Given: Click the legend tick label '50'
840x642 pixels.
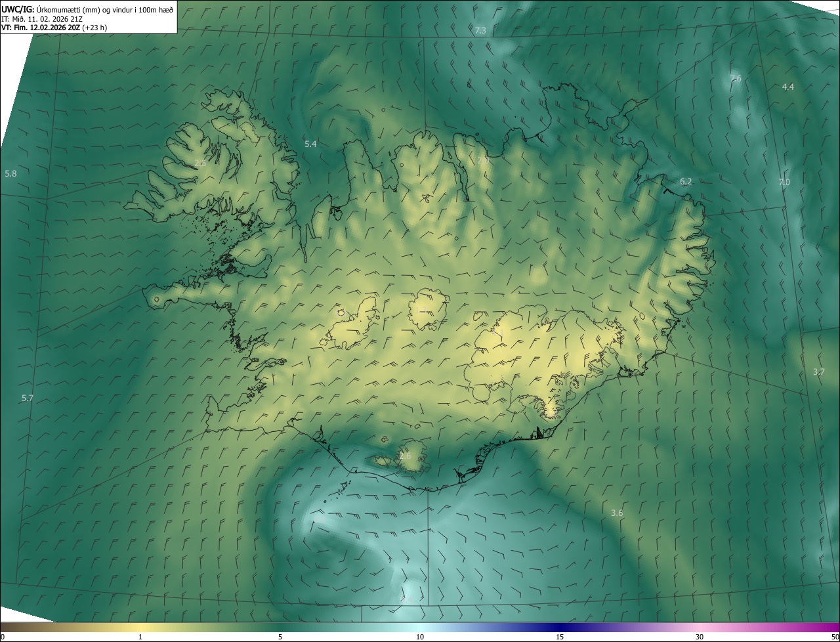Looking at the screenshot, I should pyautogui.click(x=835, y=637).
